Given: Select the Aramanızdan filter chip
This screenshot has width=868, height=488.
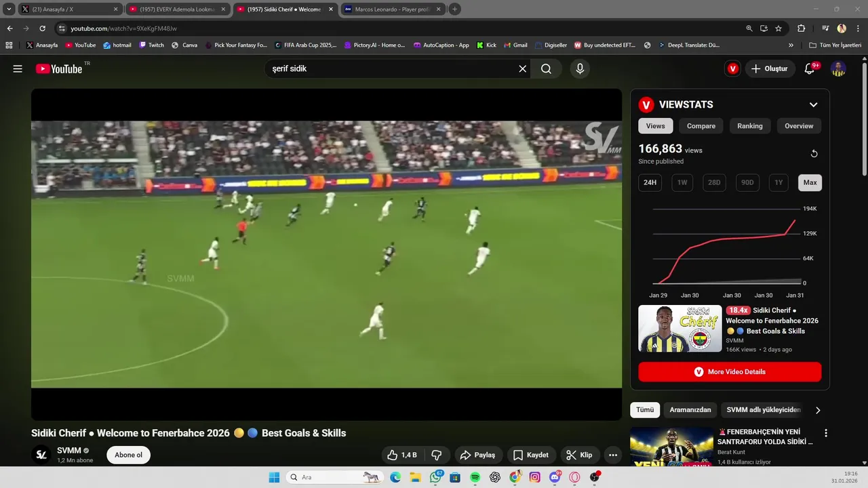Looking at the screenshot, I should [690, 410].
